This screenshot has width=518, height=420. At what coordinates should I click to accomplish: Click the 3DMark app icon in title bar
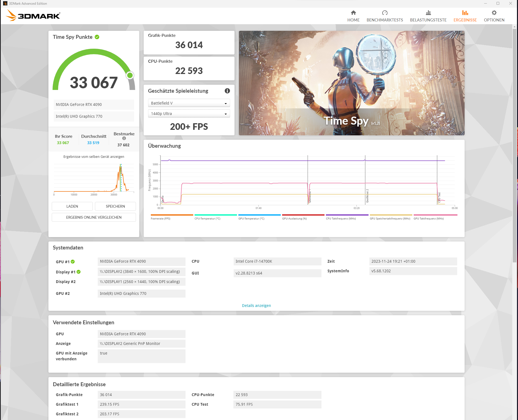(5, 4)
